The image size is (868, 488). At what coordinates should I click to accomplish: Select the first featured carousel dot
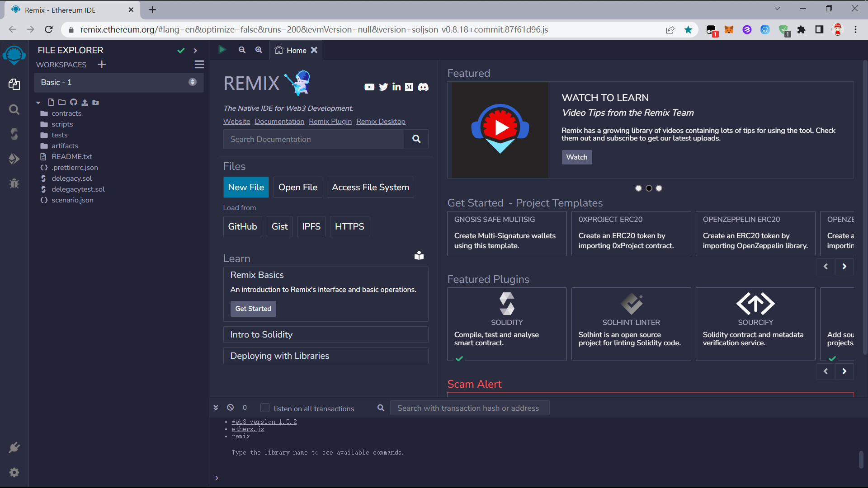638,188
